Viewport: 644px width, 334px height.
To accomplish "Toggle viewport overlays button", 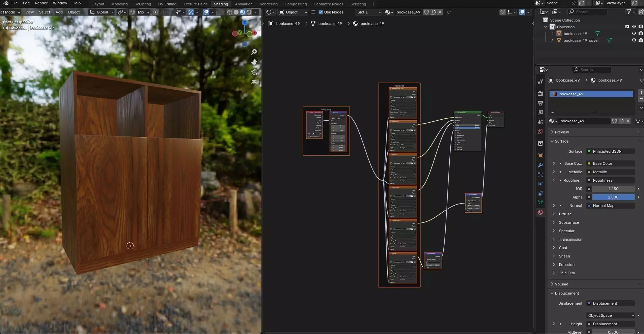I will pos(206,12).
